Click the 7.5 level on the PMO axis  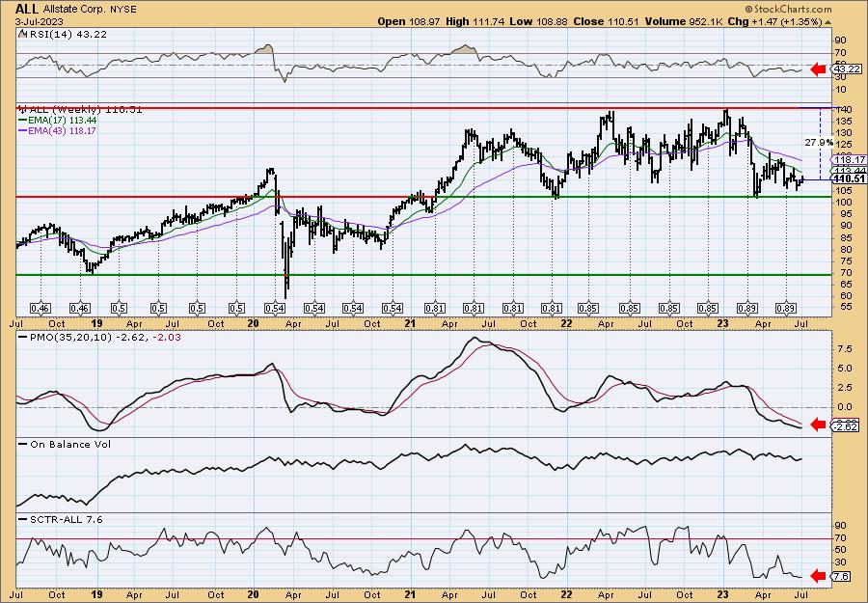tap(844, 349)
